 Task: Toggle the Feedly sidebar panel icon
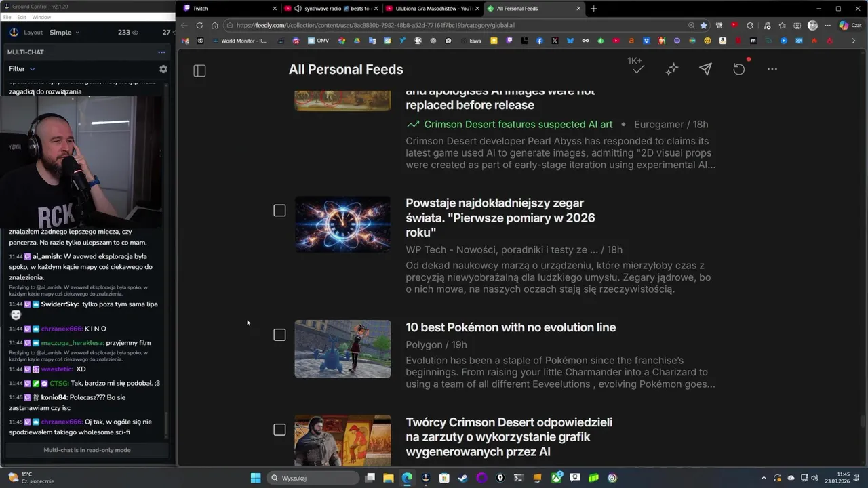point(199,70)
